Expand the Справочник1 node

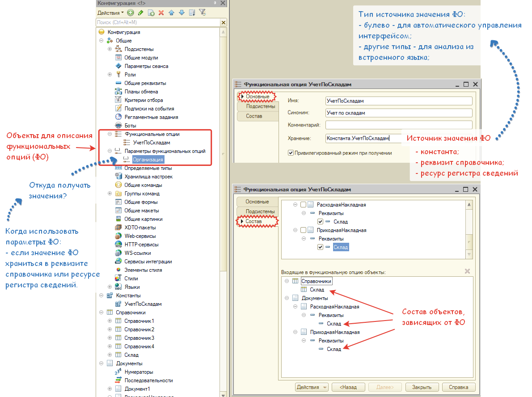tap(110, 321)
